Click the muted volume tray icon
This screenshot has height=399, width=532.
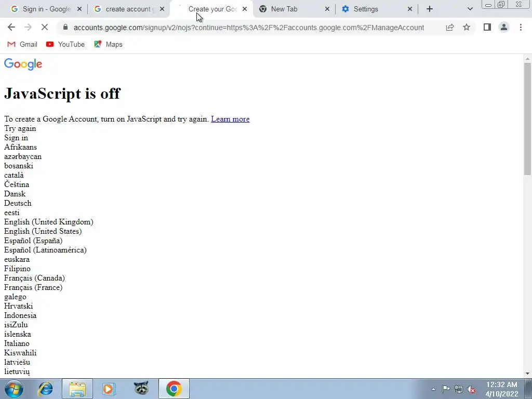pos(471,390)
